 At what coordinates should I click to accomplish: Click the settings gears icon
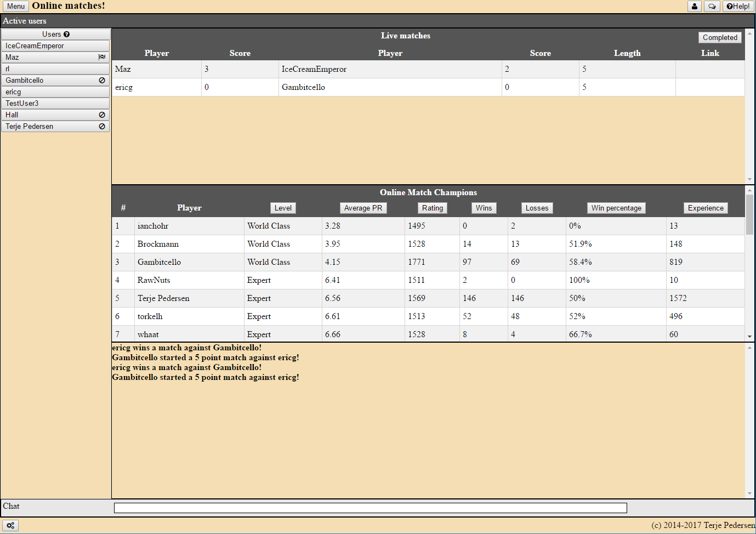coord(10,525)
